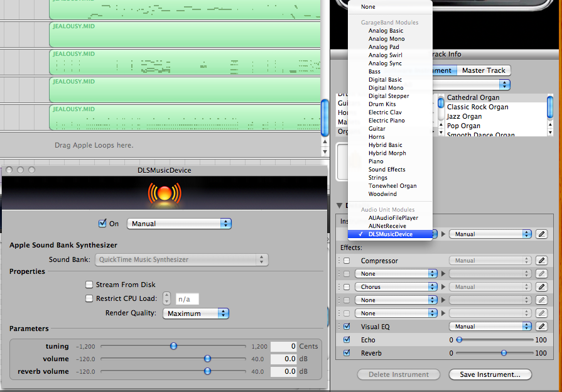
Task: Click the triangle next to the generator dropdown
Action: click(443, 234)
